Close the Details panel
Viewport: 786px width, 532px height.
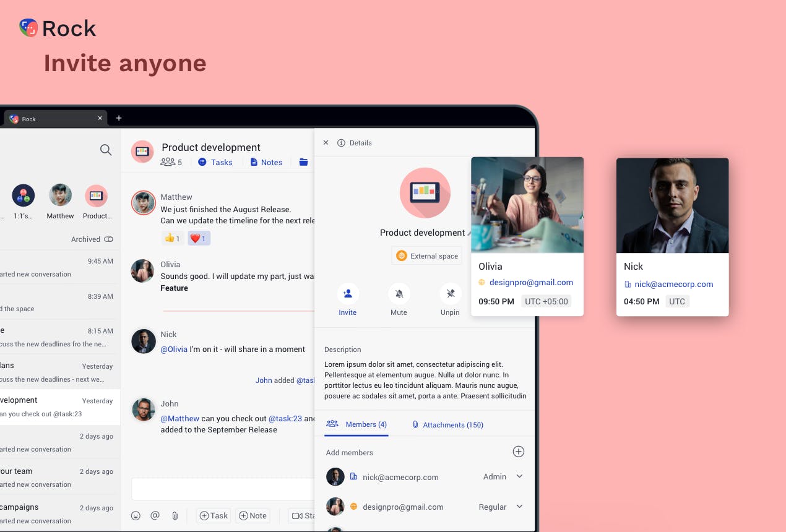[326, 143]
